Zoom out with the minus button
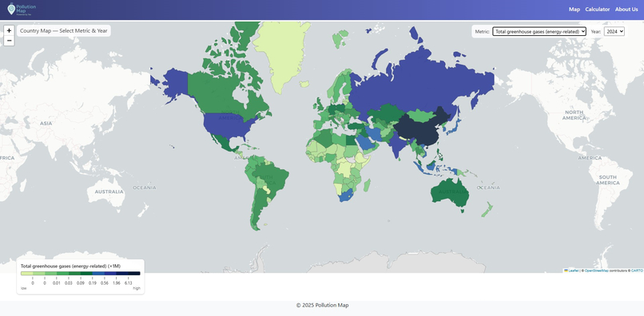Screen dimensions: 644x316 (x=9, y=41)
